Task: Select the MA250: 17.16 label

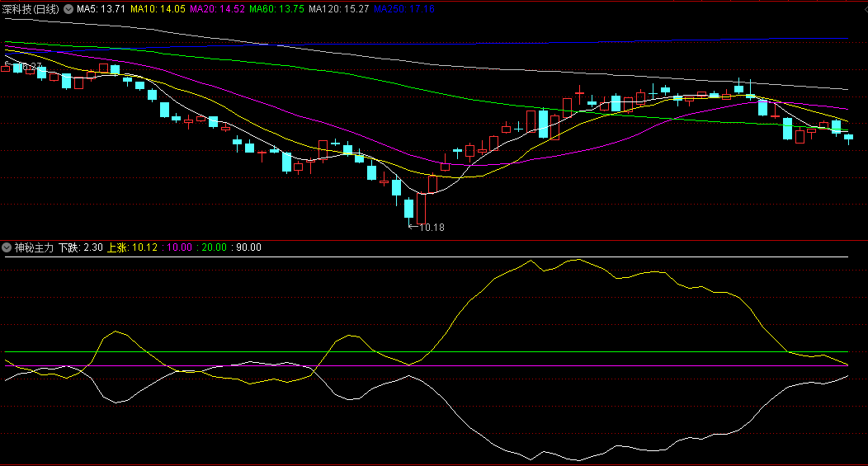Action: (404, 9)
